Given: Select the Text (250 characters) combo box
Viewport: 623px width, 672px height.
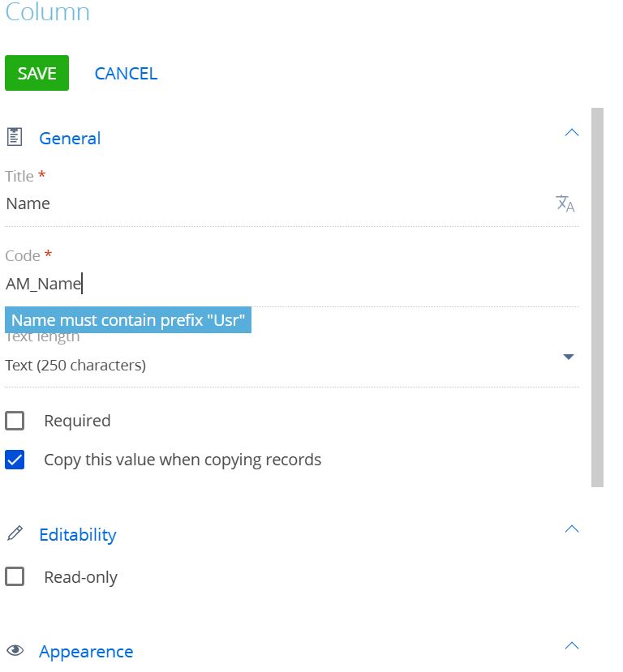Looking at the screenshot, I should [291, 365].
